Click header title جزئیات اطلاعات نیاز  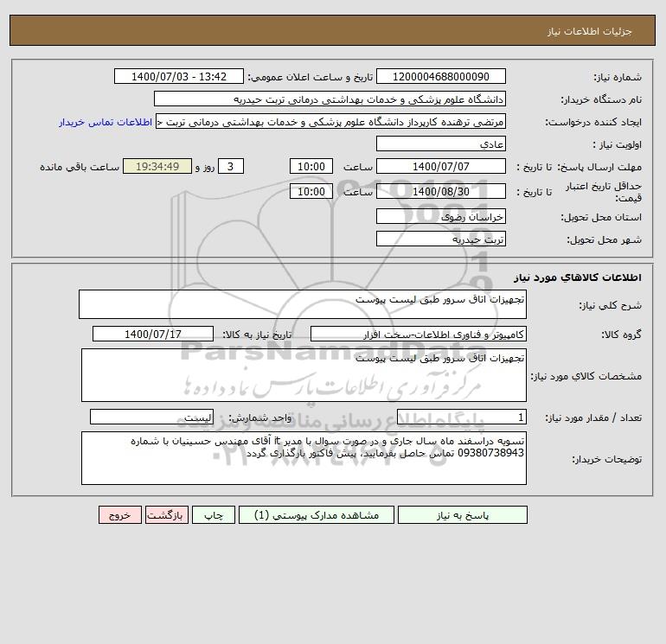590,31
